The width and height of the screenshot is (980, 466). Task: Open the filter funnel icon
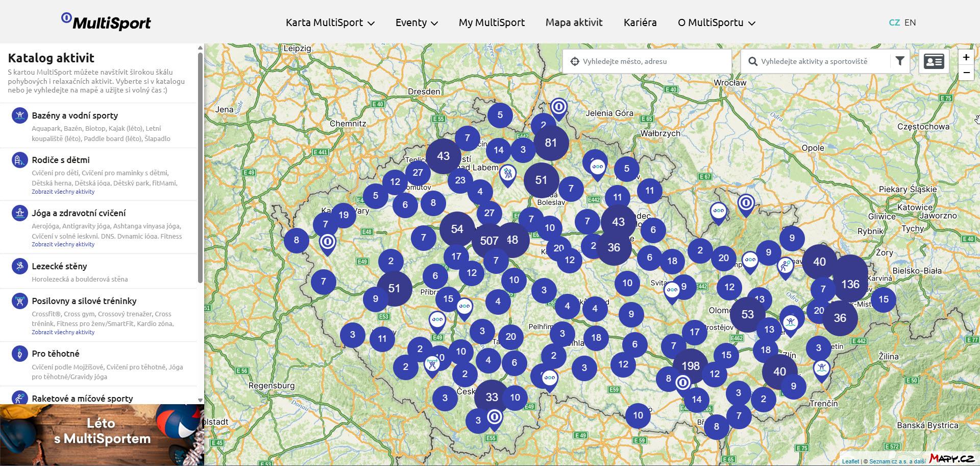click(900, 61)
